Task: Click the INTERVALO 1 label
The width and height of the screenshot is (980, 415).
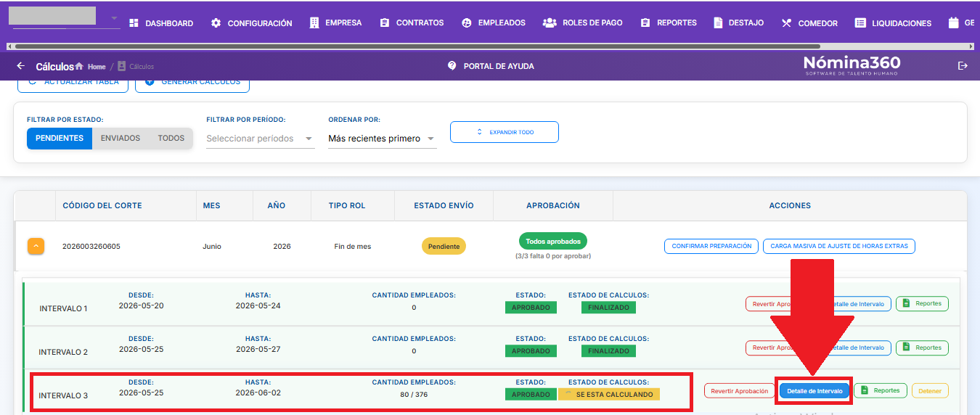Action: 63,308
